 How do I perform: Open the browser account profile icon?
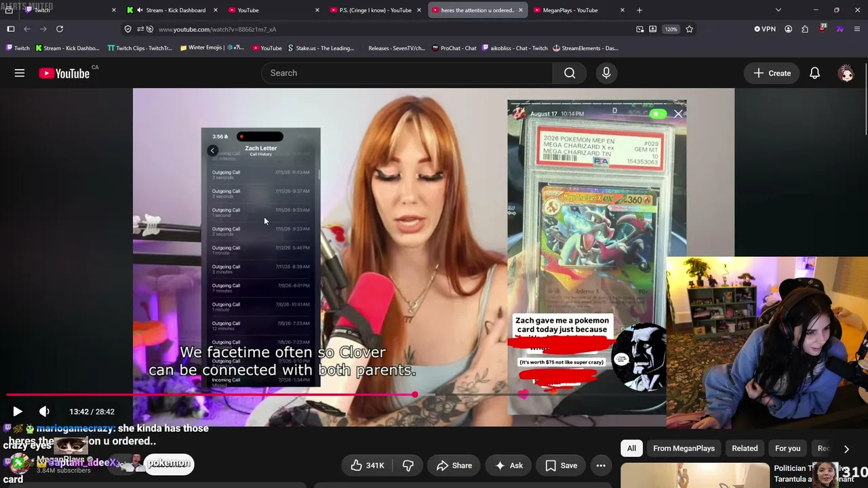(x=788, y=29)
